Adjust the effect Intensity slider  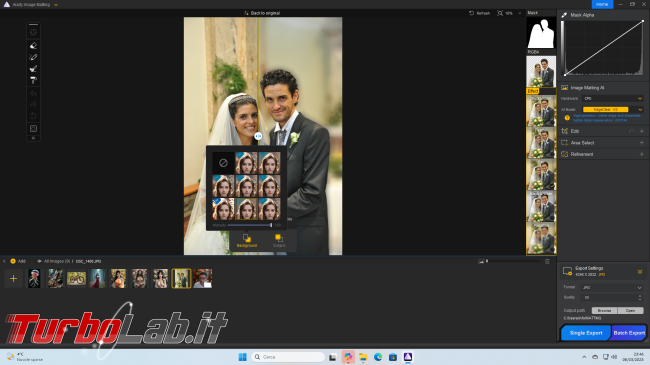tap(250, 225)
